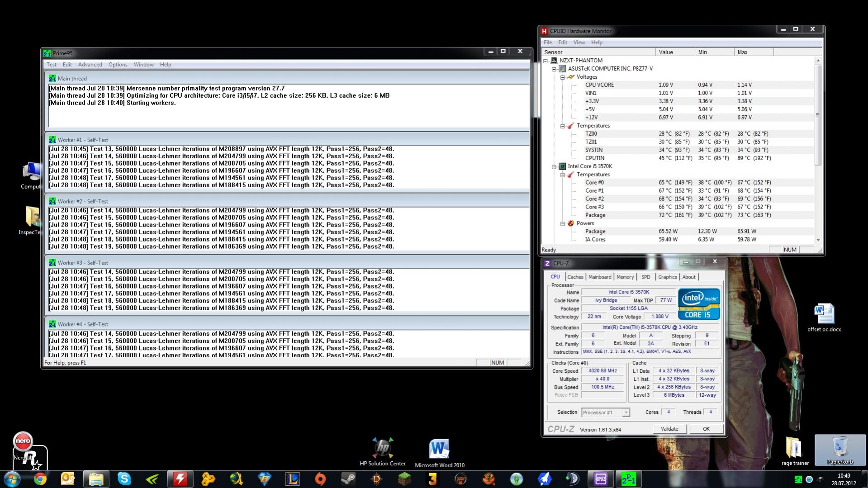Click the CPUID Hardware Monitor title icon
Image resolution: width=868 pixels, height=488 pixels.
[544, 31]
